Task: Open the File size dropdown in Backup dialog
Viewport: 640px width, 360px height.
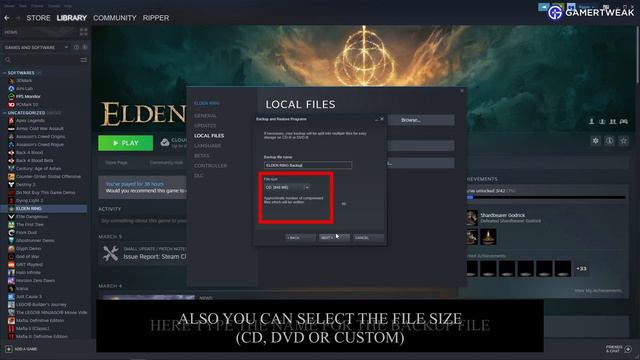Action: pyautogui.click(x=287, y=187)
